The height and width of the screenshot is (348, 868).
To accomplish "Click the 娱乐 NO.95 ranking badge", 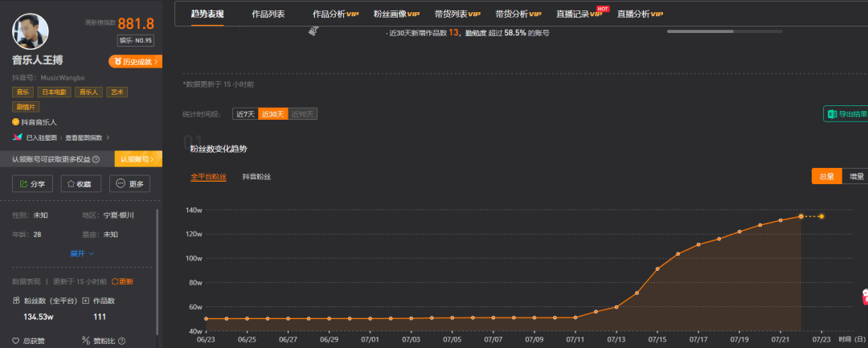I will coord(136,40).
